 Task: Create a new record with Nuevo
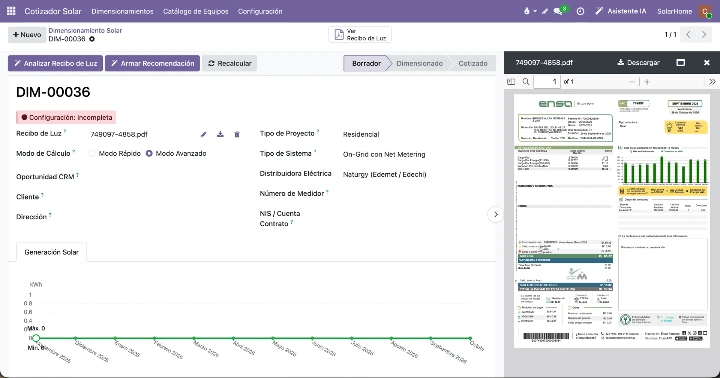[x=27, y=34]
